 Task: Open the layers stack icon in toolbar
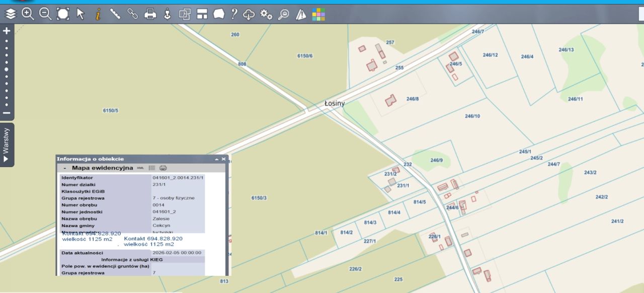coord(11,14)
